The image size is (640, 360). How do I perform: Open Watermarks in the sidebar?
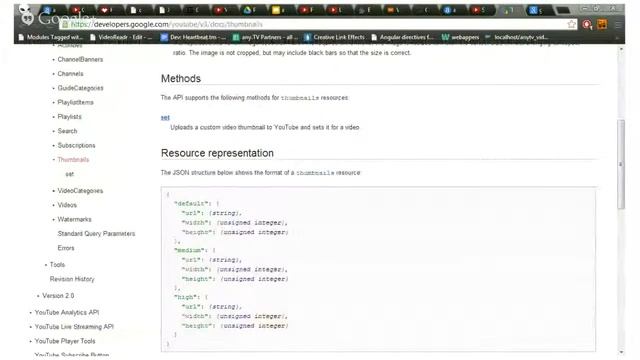[74, 219]
